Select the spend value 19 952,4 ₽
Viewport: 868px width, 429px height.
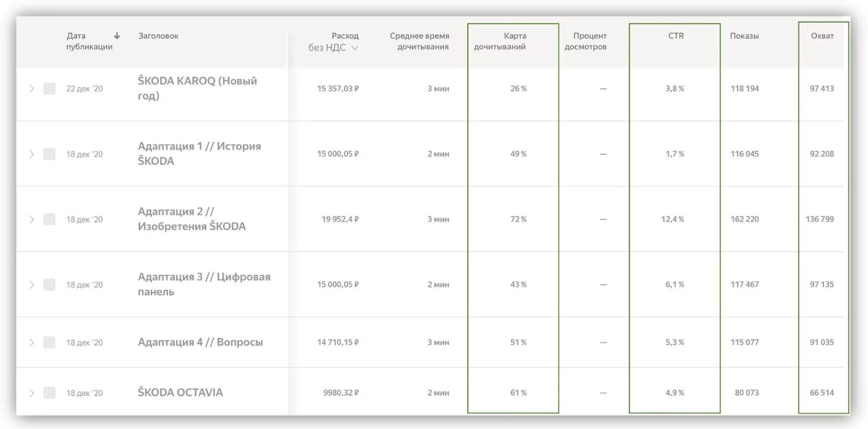pos(340,219)
